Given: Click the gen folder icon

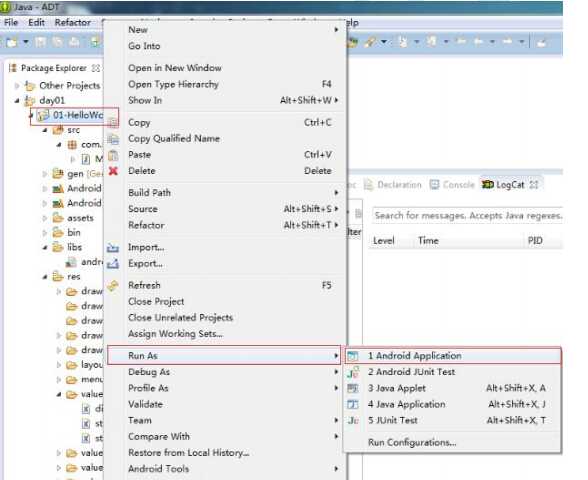Looking at the screenshot, I should click(x=58, y=174).
